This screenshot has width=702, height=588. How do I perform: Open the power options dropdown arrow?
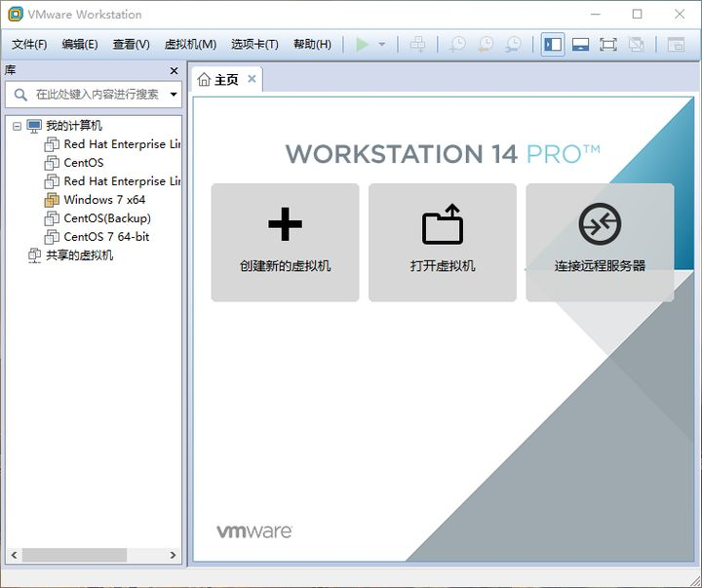[x=382, y=44]
